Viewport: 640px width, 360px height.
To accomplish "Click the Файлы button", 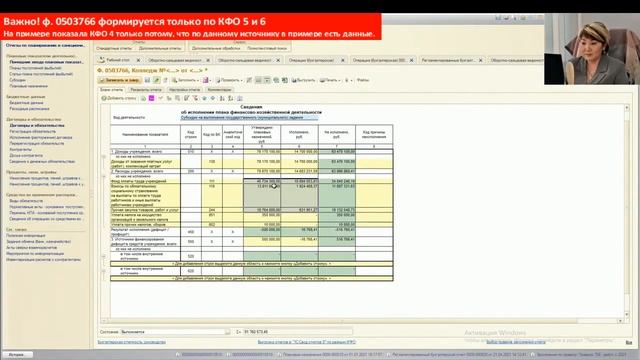I will (x=363, y=80).
